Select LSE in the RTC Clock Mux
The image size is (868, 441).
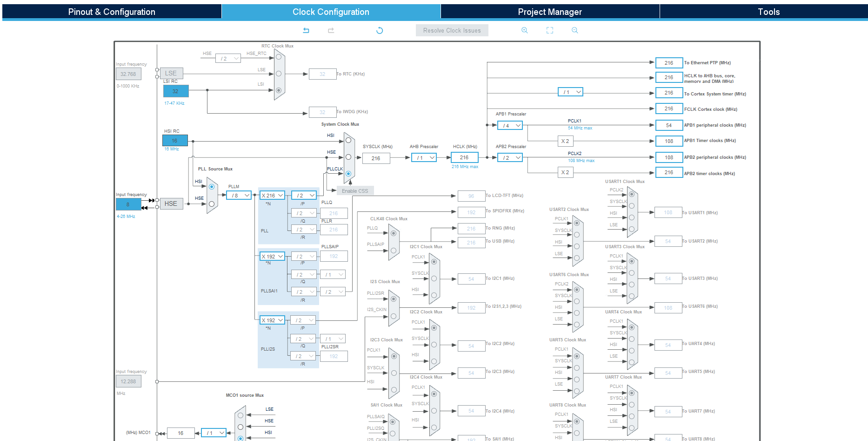pyautogui.click(x=279, y=74)
